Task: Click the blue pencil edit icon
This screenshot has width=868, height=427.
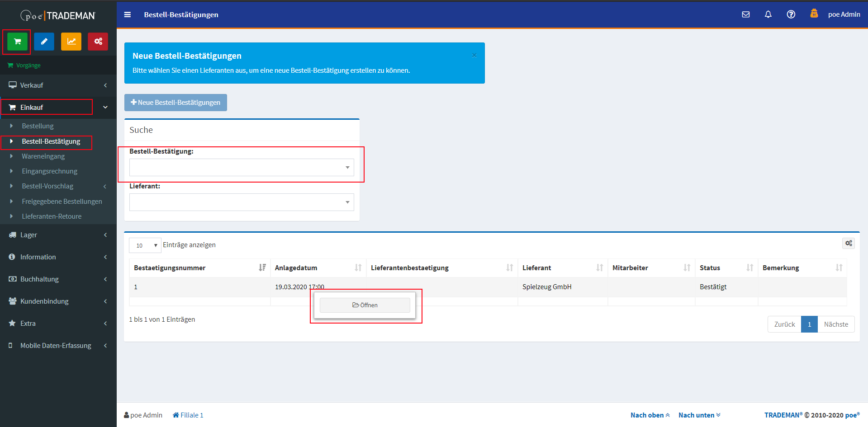Action: (44, 42)
